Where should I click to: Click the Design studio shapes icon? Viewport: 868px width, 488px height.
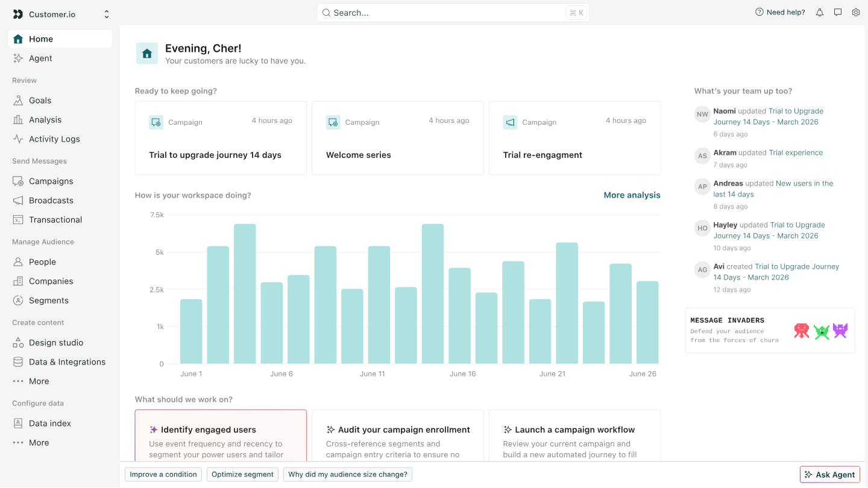[18, 343]
